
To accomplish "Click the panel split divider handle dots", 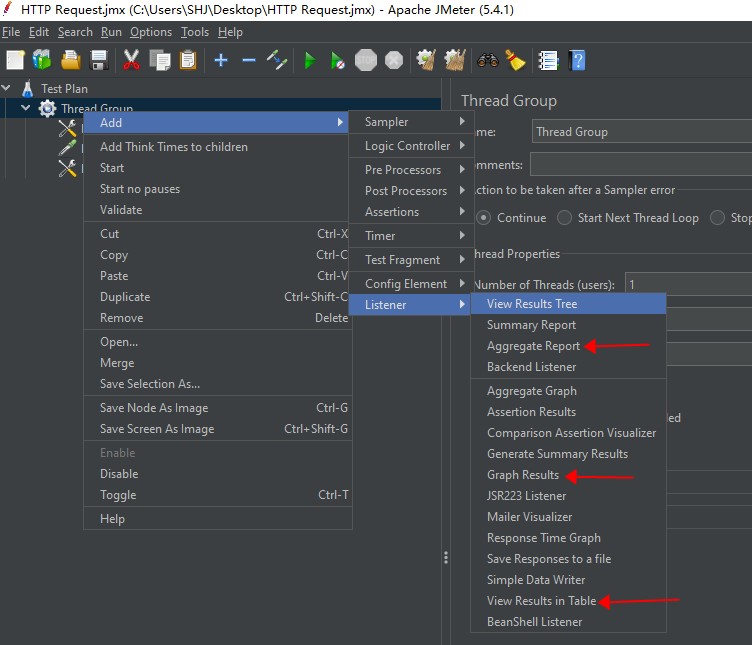I will tap(446, 557).
